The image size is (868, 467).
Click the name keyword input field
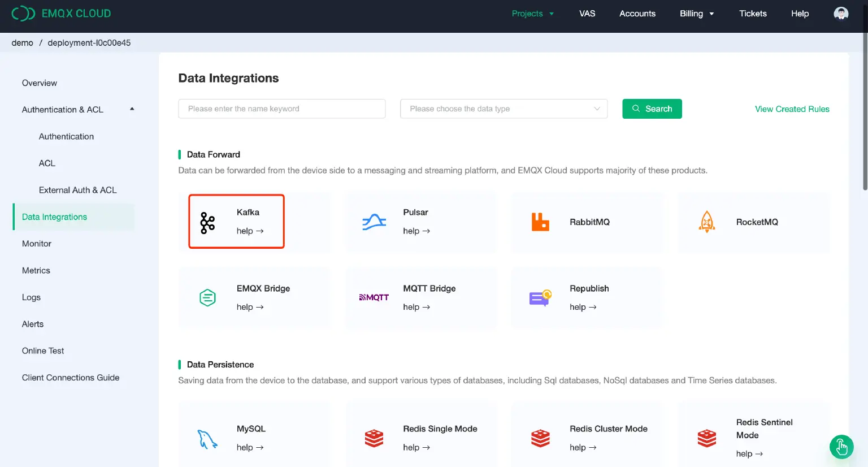pos(281,109)
